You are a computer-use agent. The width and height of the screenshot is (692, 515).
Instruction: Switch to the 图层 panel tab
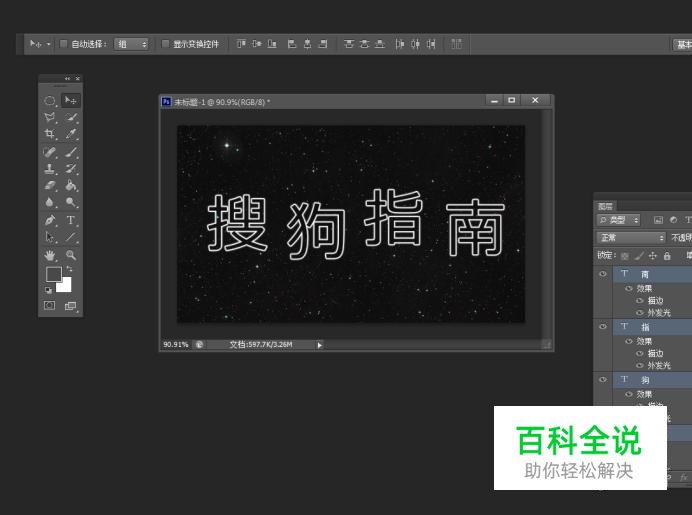coord(605,206)
